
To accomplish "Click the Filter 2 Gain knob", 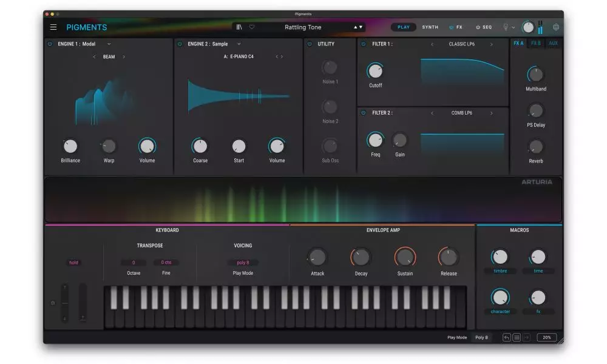I will pyautogui.click(x=399, y=140).
